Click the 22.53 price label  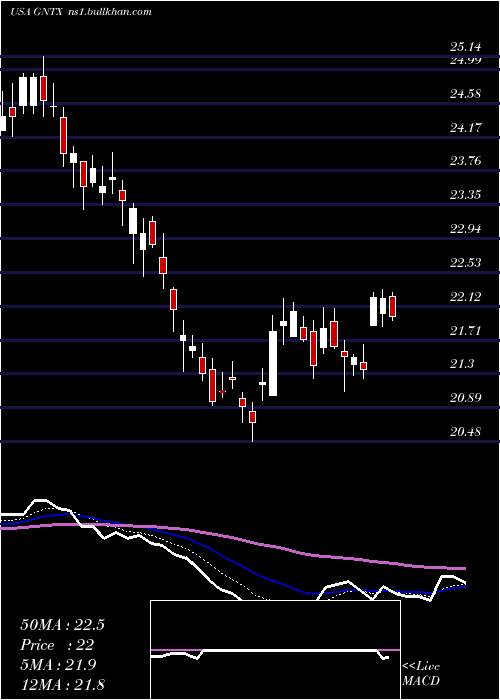[465, 262]
